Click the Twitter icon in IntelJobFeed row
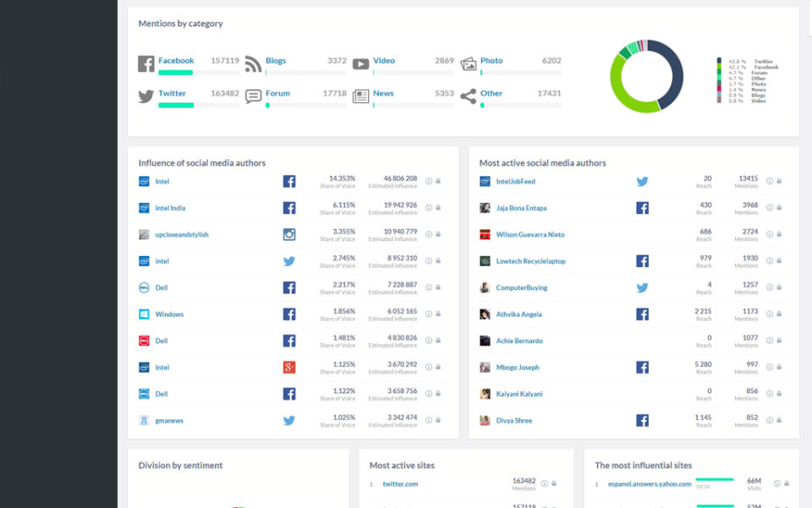This screenshot has width=812, height=508. (642, 182)
